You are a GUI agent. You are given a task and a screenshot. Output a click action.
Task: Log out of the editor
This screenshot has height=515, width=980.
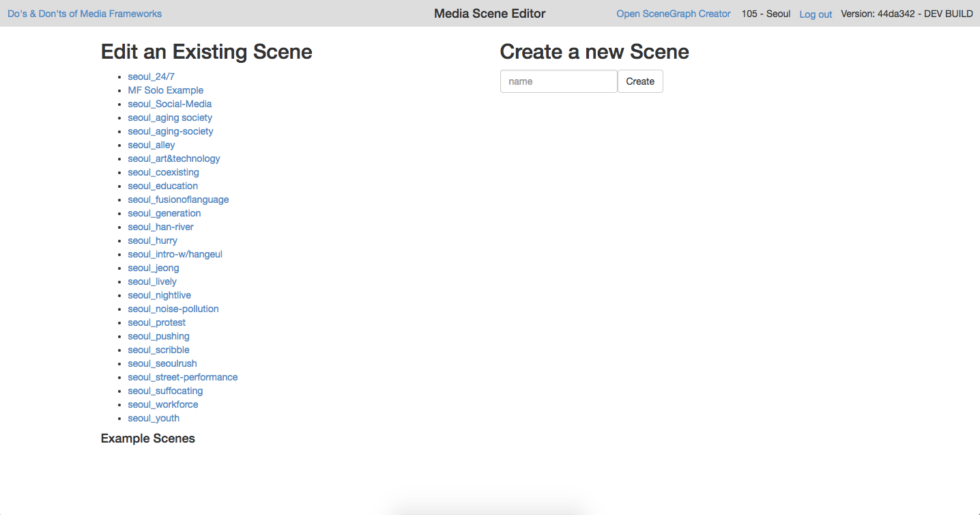[816, 14]
